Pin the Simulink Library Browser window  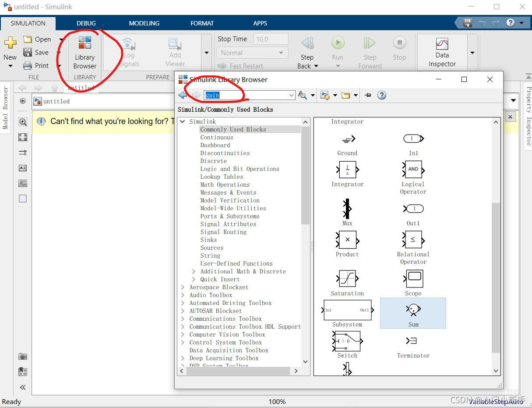[x=367, y=95]
